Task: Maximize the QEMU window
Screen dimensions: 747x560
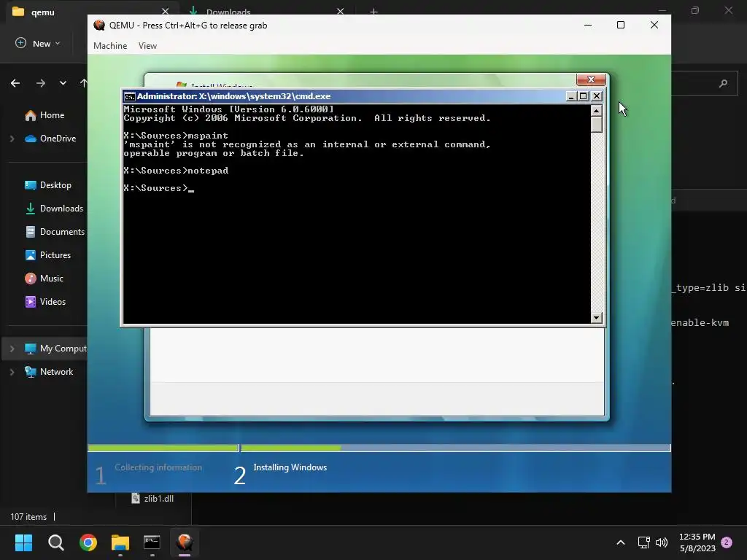Action: [621, 25]
